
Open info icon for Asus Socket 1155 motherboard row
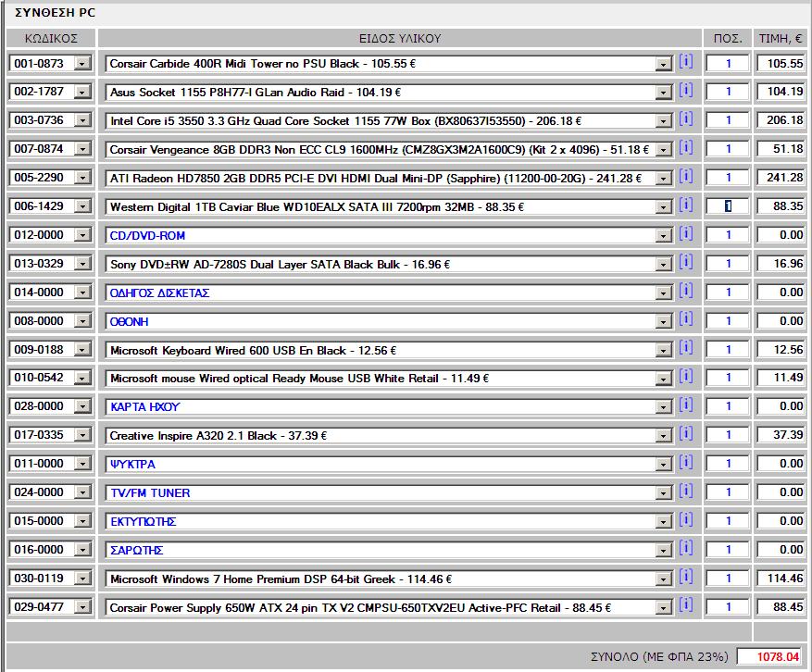coord(686,91)
